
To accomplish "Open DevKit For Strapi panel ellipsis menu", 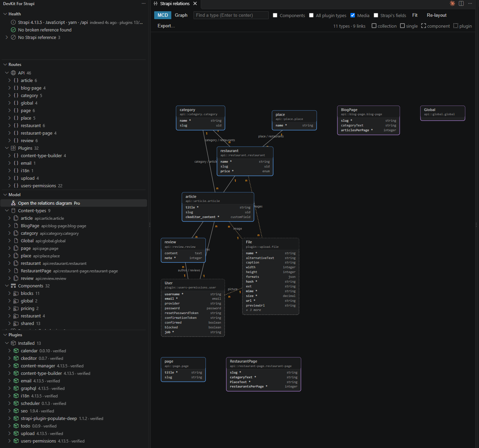I will pos(144,3).
